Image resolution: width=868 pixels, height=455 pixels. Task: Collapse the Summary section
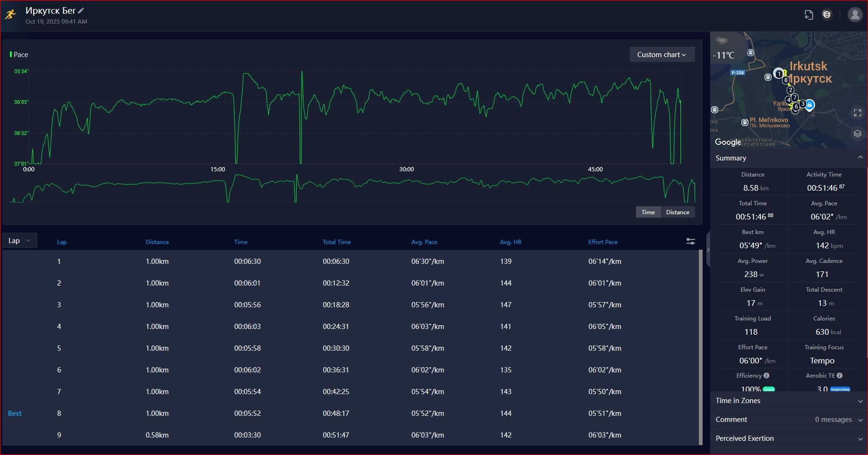tap(789, 158)
